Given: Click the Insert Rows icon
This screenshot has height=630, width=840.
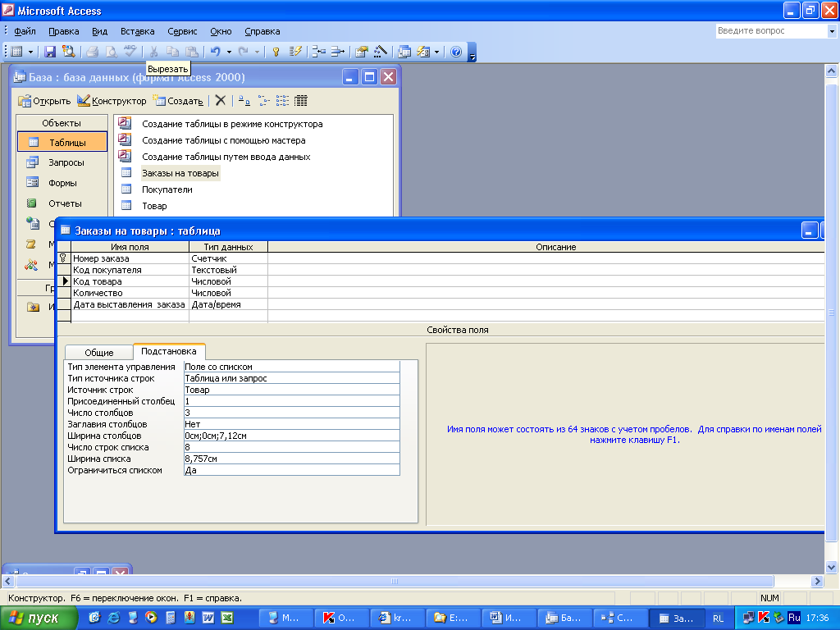Looking at the screenshot, I should [x=319, y=52].
